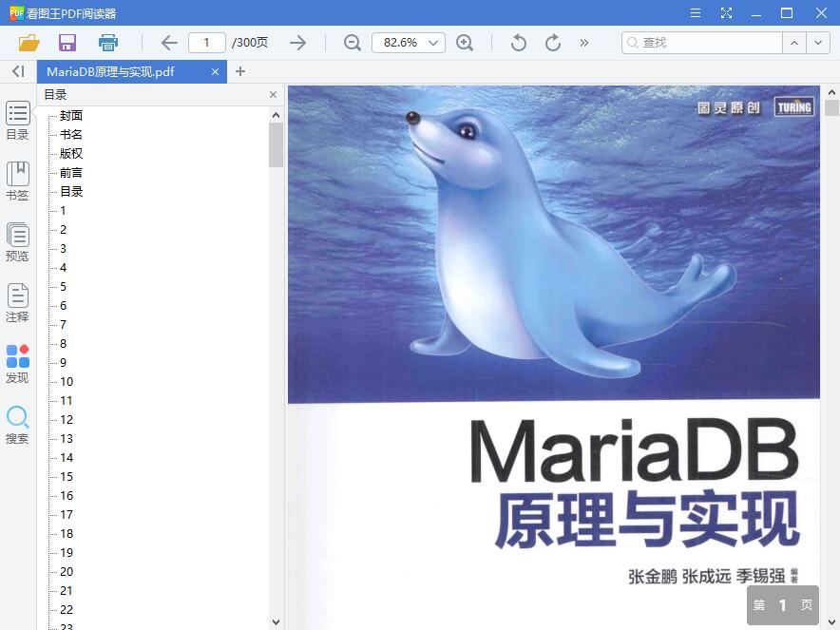Toggle fullscreen mode icon
Screen dimensions: 840x630
point(726,13)
